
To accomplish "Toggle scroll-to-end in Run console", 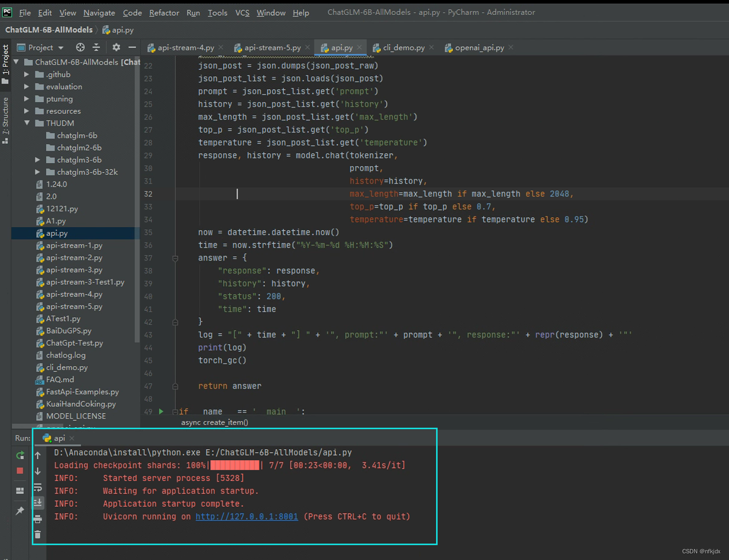I will 37,503.
